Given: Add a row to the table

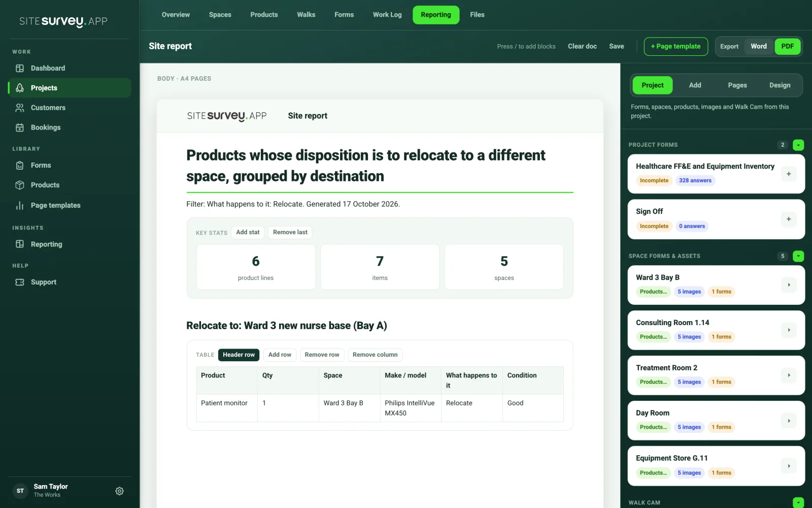Looking at the screenshot, I should click(280, 355).
